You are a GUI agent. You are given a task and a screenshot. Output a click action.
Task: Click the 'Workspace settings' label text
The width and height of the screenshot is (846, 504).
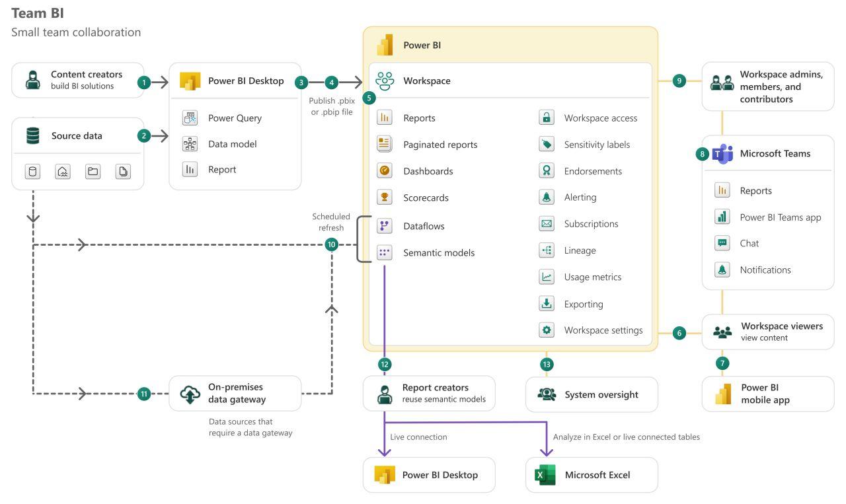tap(603, 330)
